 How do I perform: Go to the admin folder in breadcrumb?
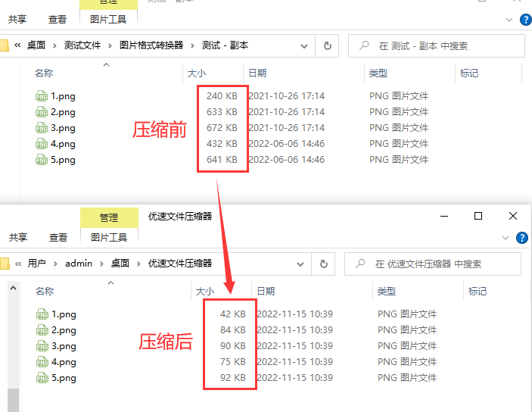click(79, 264)
